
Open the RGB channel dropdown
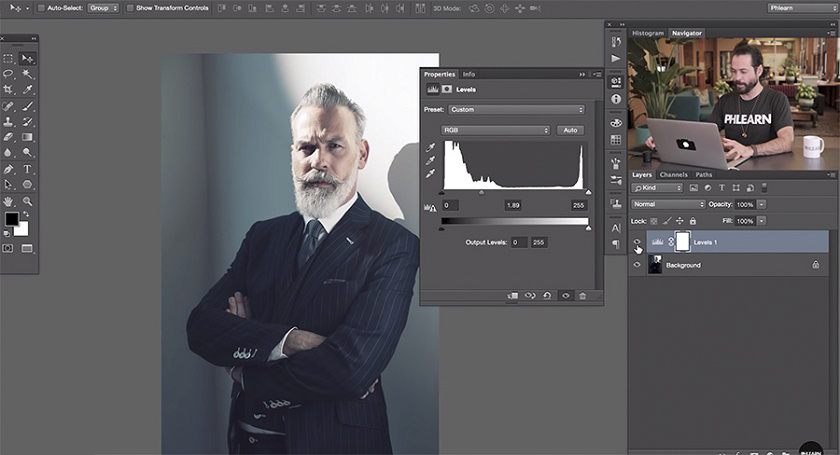[496, 130]
